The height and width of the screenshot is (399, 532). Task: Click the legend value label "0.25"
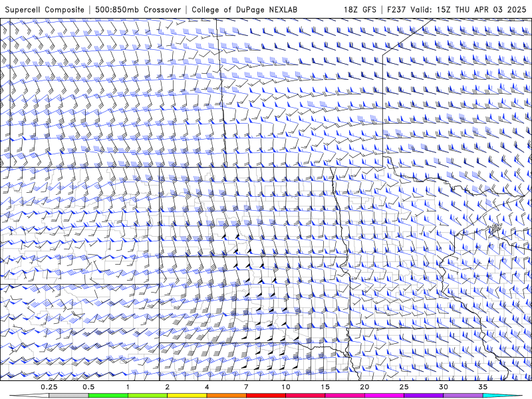pos(49,387)
